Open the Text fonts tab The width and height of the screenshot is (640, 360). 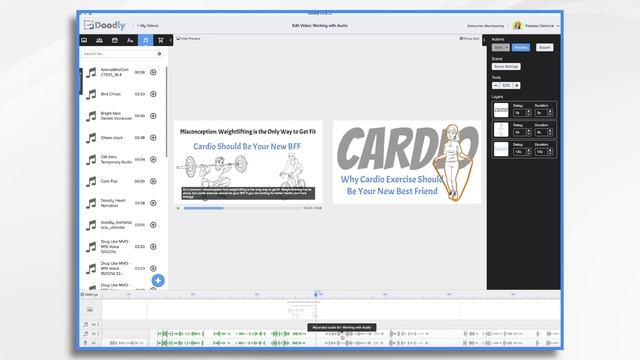tap(130, 40)
